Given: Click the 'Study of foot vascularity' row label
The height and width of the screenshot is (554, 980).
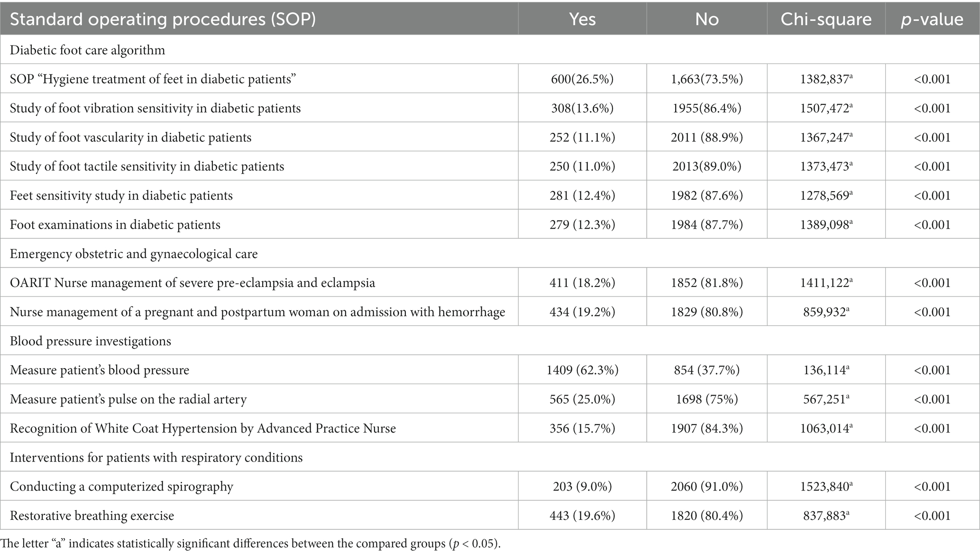Looking at the screenshot, I should (x=130, y=138).
